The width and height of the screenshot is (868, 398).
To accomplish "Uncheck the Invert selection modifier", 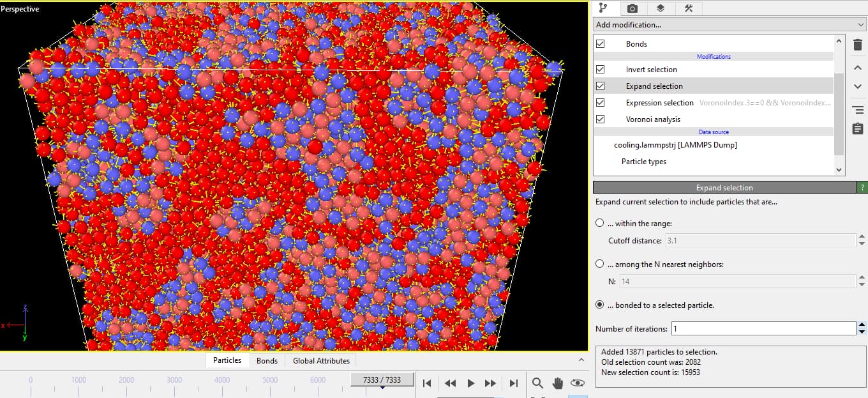I will pyautogui.click(x=600, y=70).
